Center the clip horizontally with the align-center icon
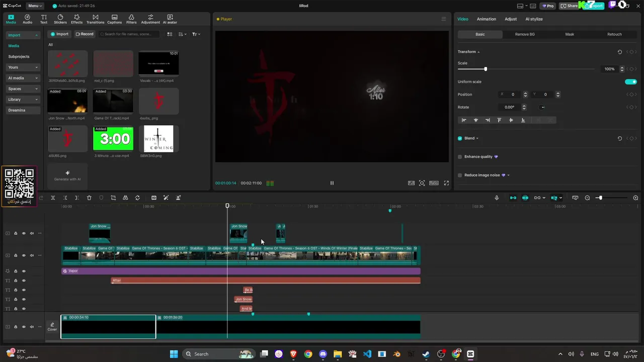The image size is (644, 362). [475, 120]
